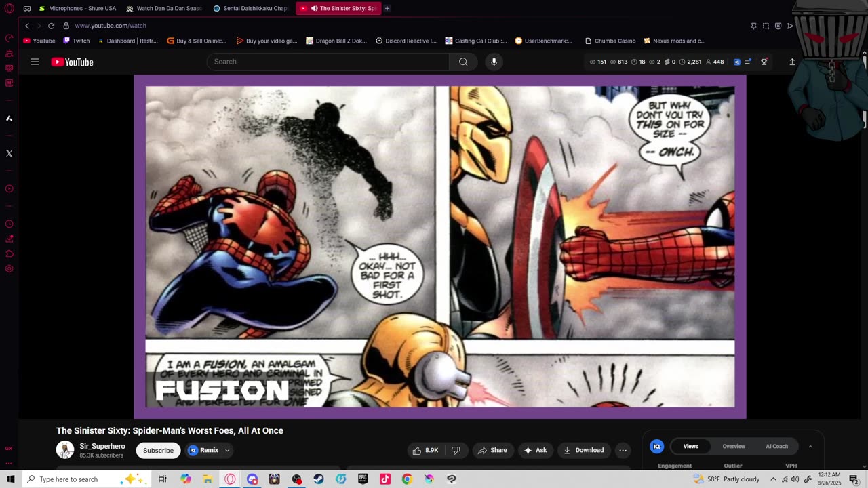Image resolution: width=868 pixels, height=488 pixels.
Task: Open the Chumba Casino bookmark
Action: (610, 41)
